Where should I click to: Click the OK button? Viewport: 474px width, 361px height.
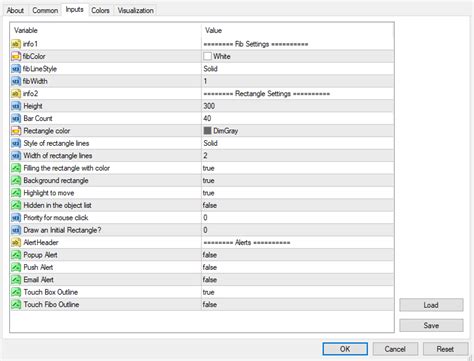345,349
